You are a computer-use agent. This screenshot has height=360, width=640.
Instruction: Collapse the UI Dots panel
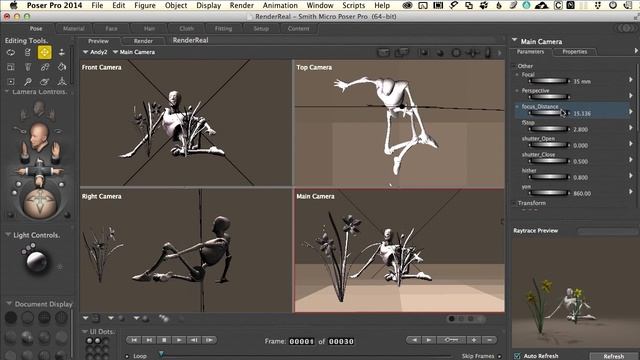[x=84, y=331]
